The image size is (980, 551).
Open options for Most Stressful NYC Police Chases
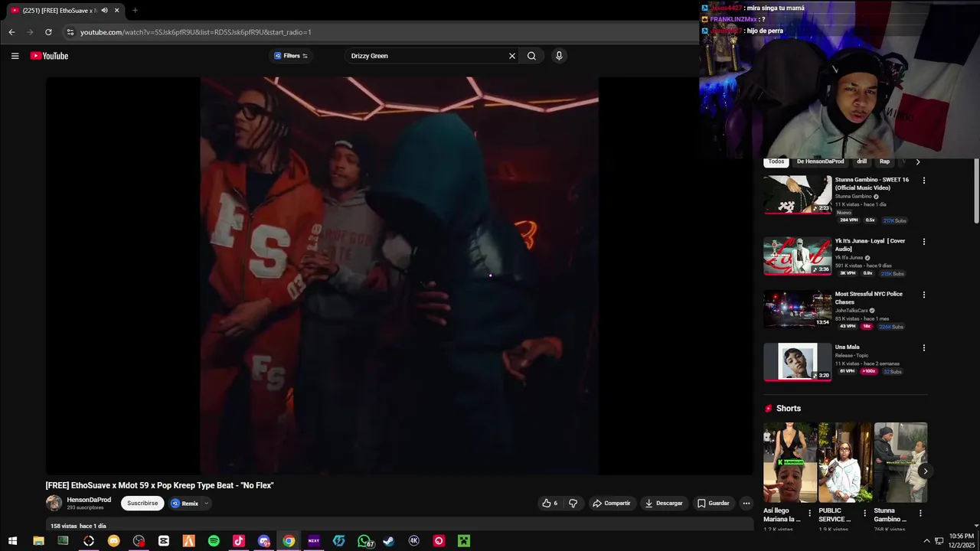pyautogui.click(x=923, y=295)
